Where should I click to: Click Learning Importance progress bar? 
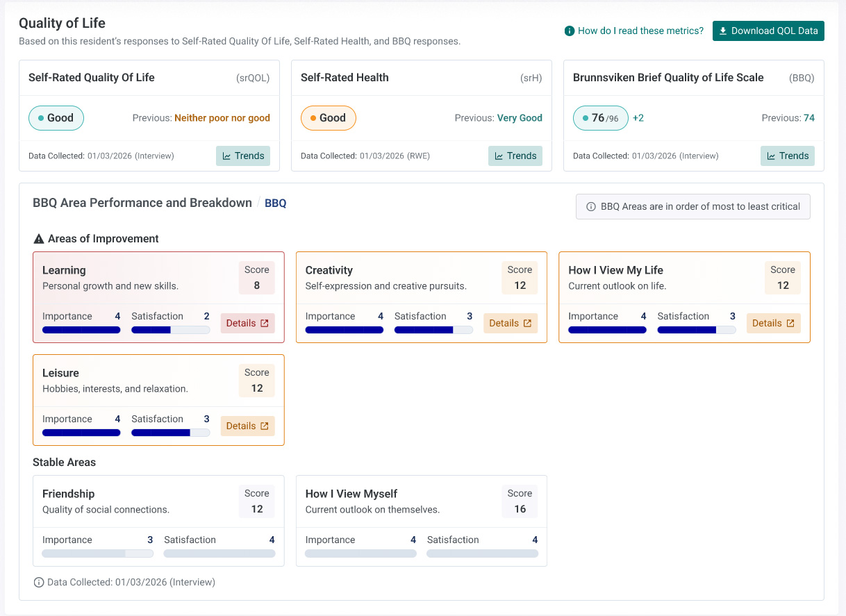[81, 330]
